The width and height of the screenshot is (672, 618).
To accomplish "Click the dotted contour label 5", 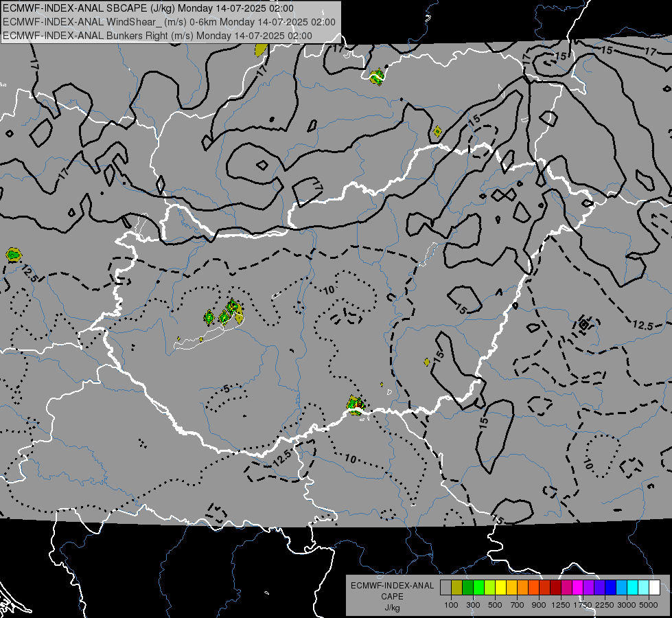I will [227, 389].
